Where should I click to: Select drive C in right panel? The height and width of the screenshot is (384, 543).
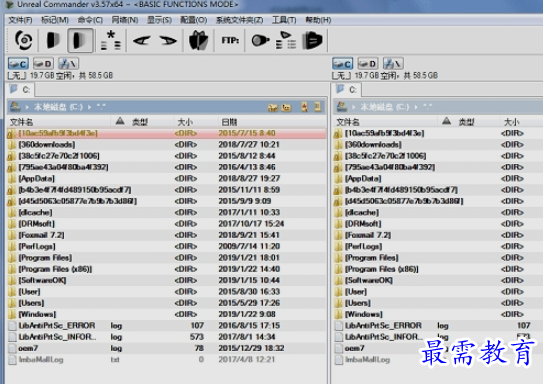pyautogui.click(x=342, y=64)
